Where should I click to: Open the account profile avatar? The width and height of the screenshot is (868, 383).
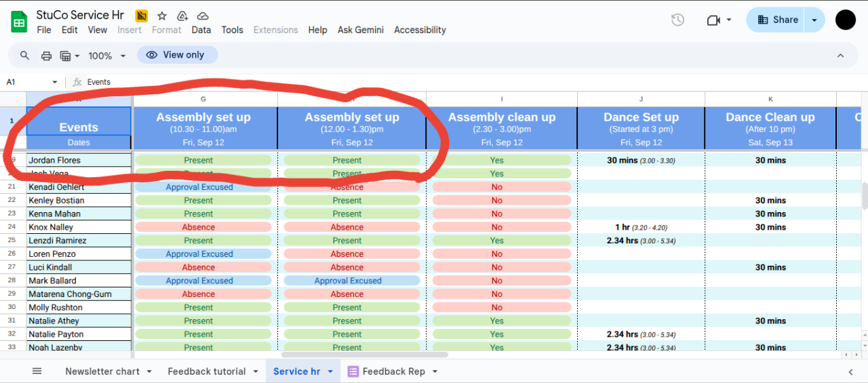pos(845,20)
